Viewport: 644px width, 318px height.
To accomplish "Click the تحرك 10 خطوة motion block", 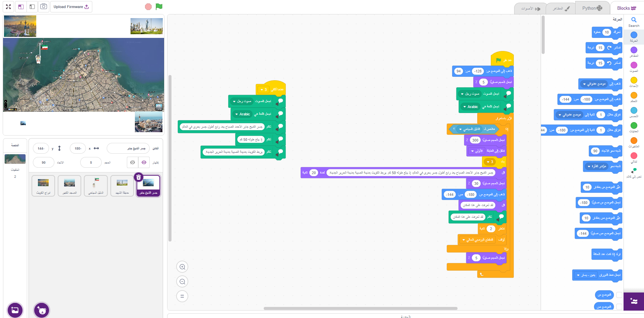I will tap(607, 33).
